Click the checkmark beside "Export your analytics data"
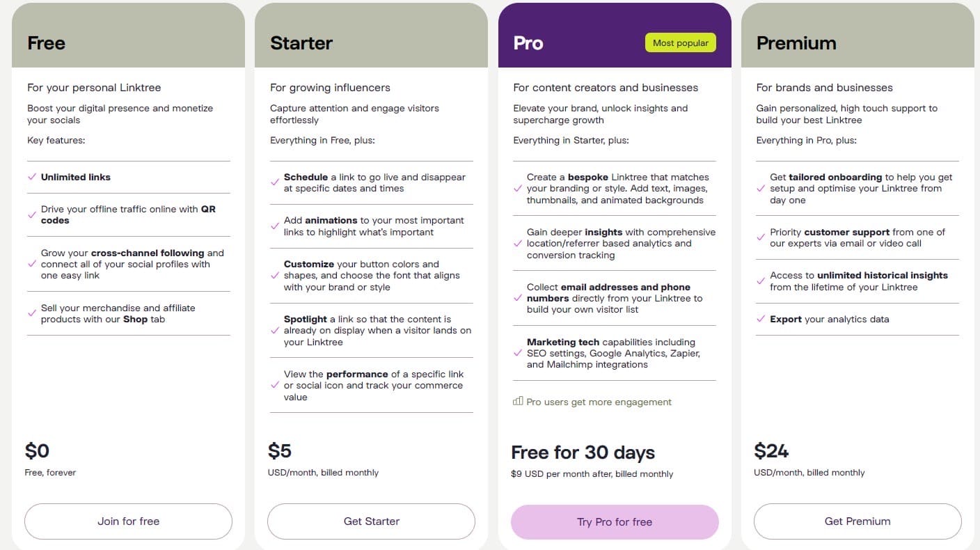This screenshot has width=980, height=550. coord(759,319)
